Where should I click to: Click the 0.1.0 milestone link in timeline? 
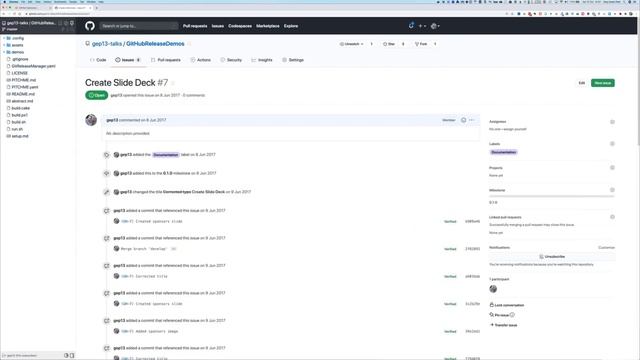tap(167, 173)
